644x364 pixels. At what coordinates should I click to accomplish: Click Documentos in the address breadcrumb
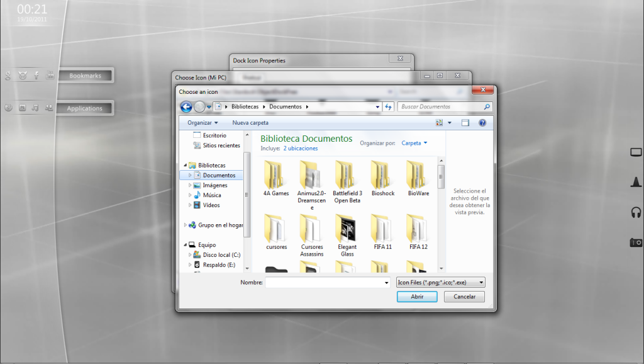pos(286,106)
